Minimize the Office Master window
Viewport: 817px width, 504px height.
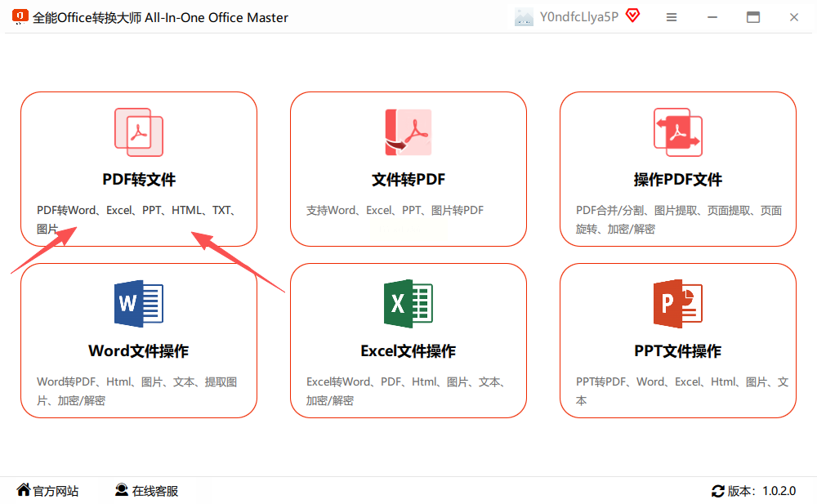[712, 17]
